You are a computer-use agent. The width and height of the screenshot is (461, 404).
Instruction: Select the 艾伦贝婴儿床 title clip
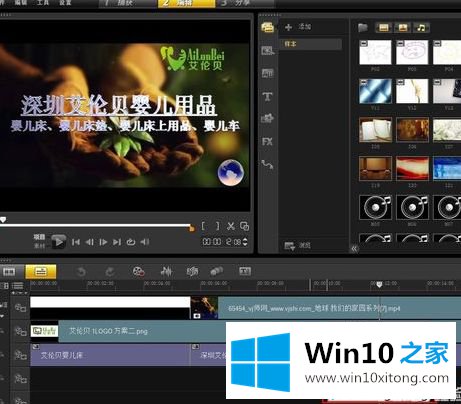click(x=110, y=355)
